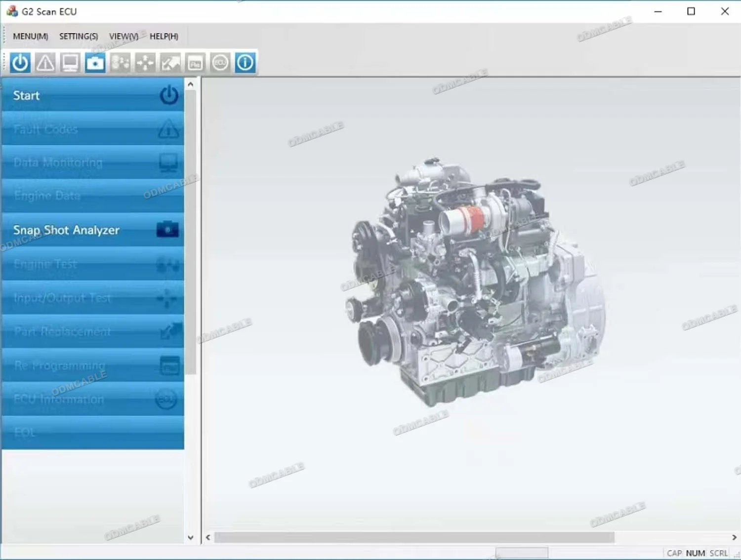This screenshot has height=560, width=741.
Task: Open Fault Codes warning triangle toolbar icon
Action: pyautogui.click(x=45, y=63)
